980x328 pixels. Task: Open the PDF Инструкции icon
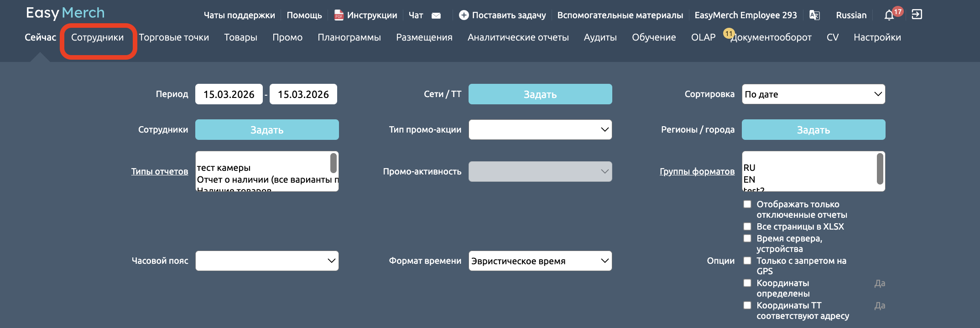(339, 15)
